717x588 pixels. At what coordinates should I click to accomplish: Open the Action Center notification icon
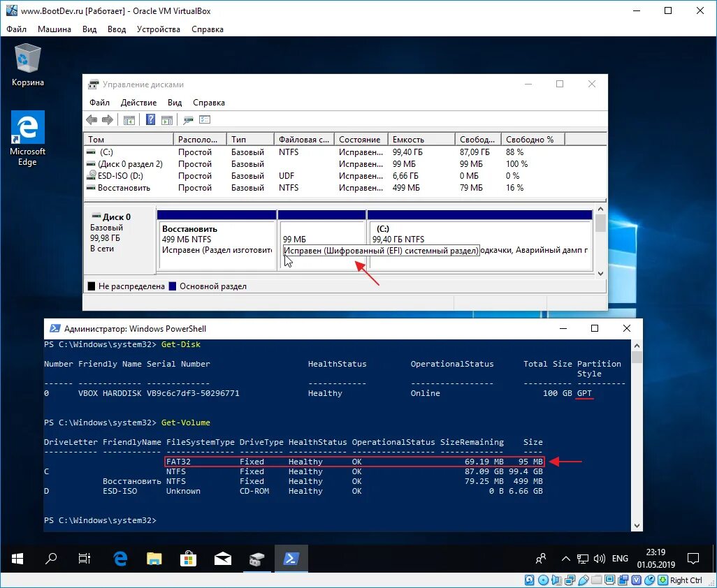coord(693,558)
